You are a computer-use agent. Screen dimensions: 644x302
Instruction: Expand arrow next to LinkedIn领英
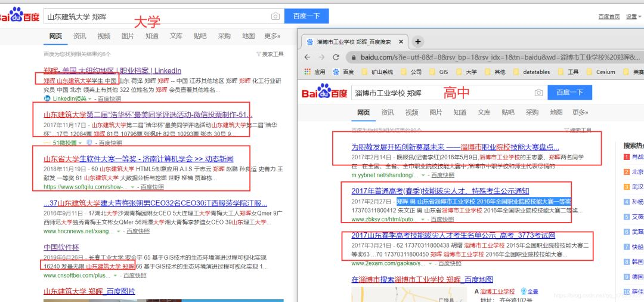[89, 99]
